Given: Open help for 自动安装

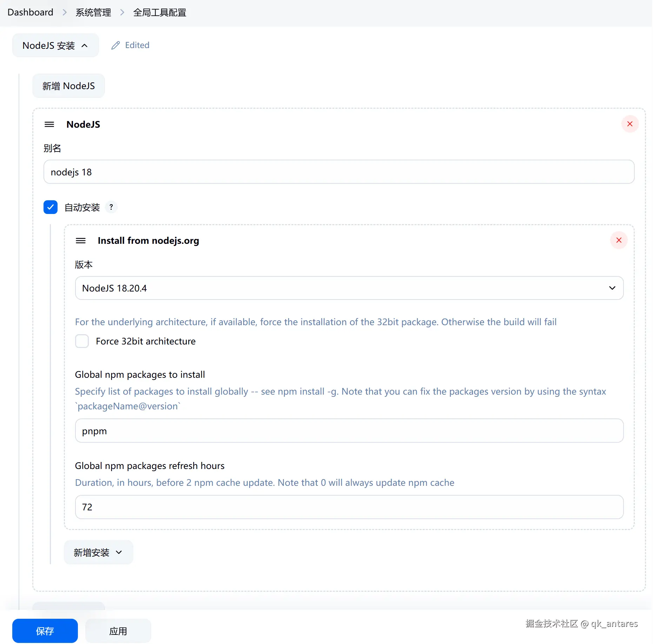Looking at the screenshot, I should pos(111,207).
